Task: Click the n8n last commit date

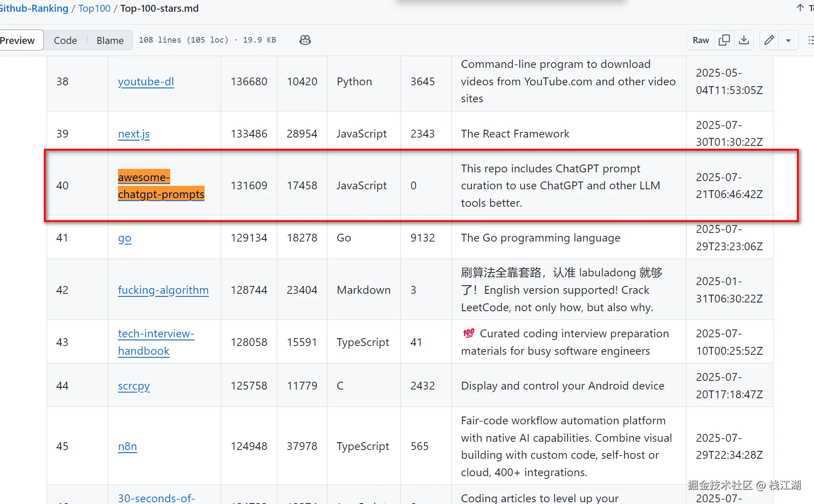Action: [730, 446]
